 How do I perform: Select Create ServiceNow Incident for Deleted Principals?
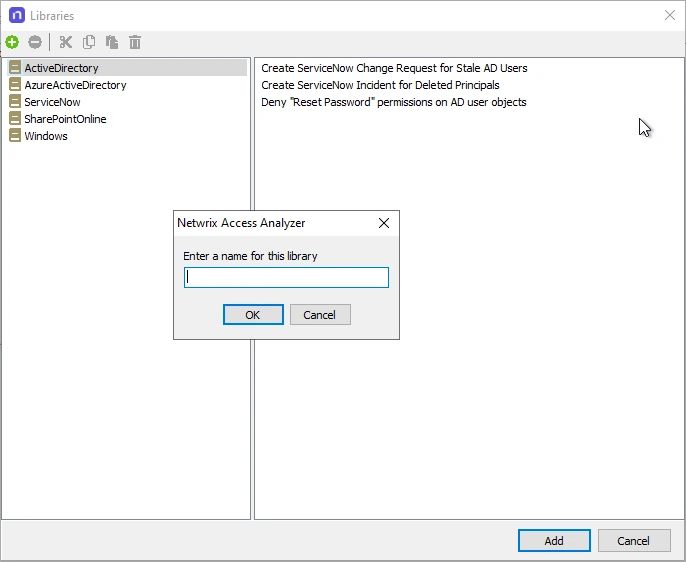(380, 85)
